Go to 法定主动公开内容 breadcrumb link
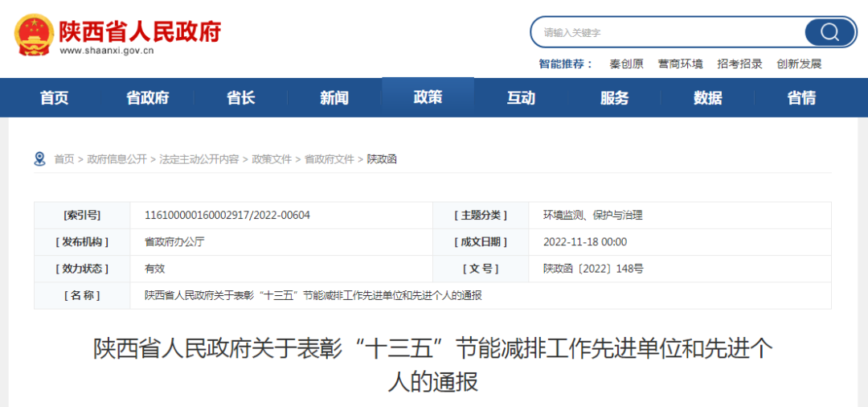868x407 pixels. point(199,159)
